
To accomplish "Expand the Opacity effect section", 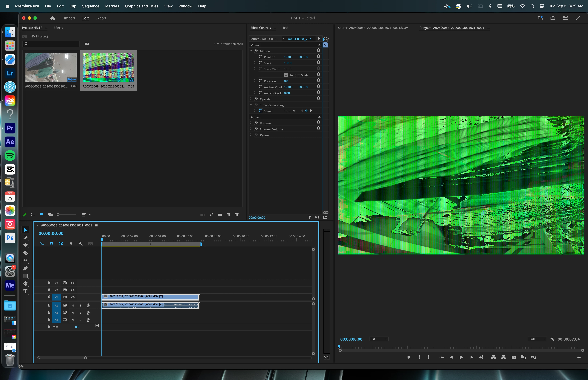I will click(251, 99).
